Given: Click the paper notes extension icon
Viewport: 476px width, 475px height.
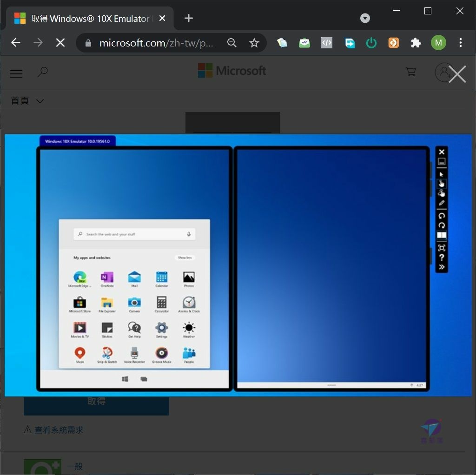Looking at the screenshot, I should coord(282,43).
